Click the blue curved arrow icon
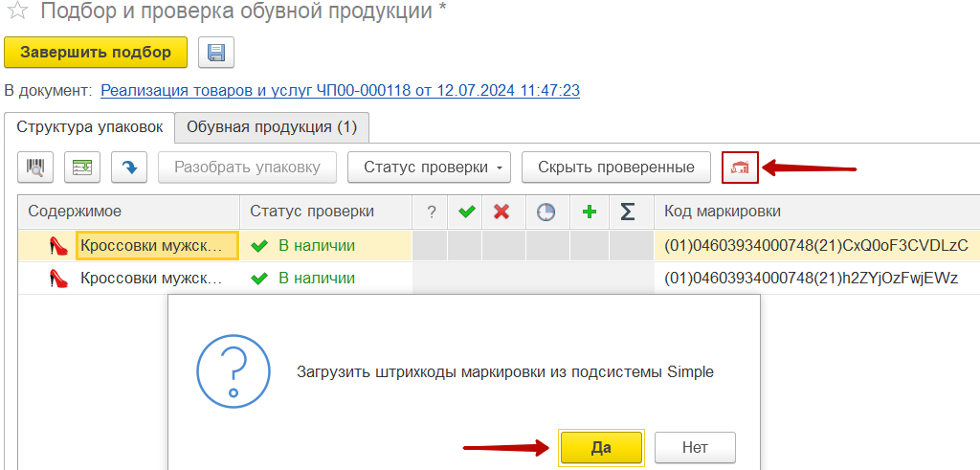980x470 pixels. coord(129,168)
